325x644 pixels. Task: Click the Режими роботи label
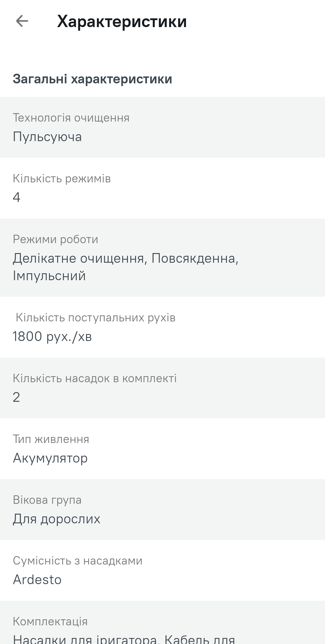pyautogui.click(x=55, y=239)
